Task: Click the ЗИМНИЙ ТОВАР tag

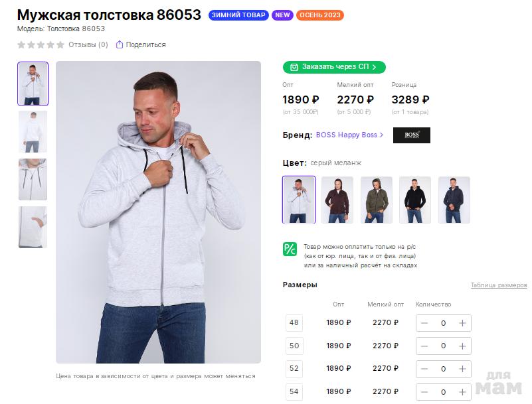Action: (238, 15)
